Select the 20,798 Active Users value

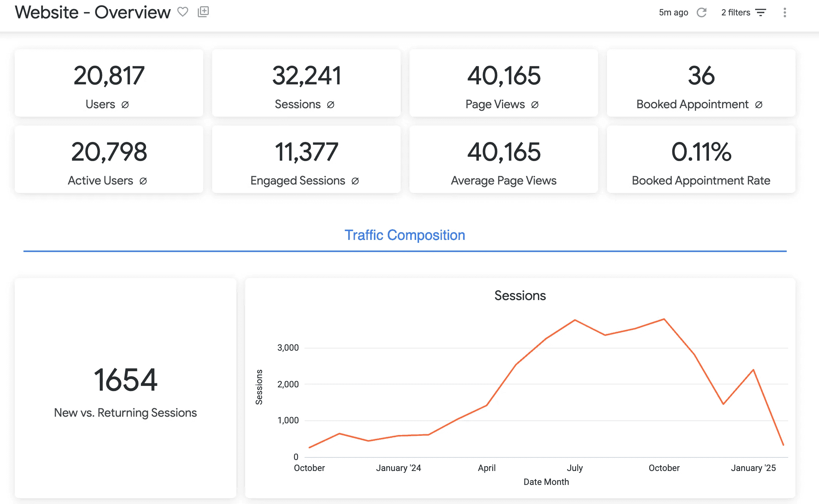click(109, 152)
